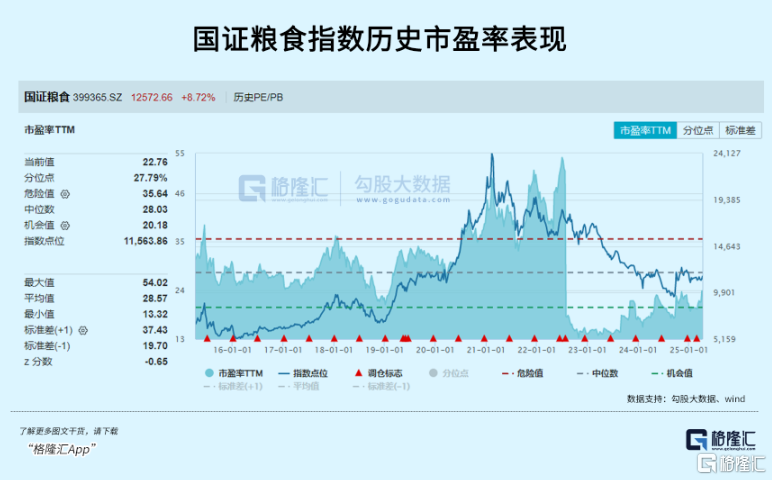This screenshot has height=480, width=772.
Task: Click 标准差(-1) value 19.70
Action: (x=155, y=346)
